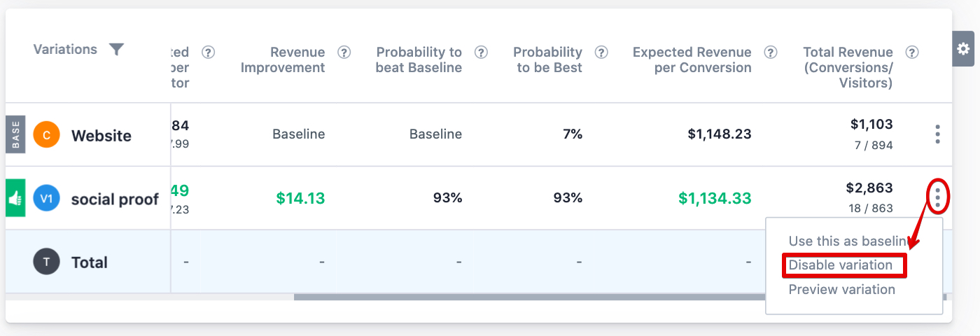Click the social proof variation name
Viewport: 980px width, 336px height.
[x=115, y=199]
